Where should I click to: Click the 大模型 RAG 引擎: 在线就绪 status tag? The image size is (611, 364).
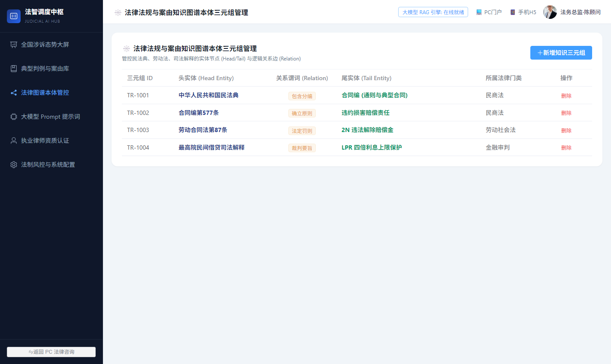(433, 12)
